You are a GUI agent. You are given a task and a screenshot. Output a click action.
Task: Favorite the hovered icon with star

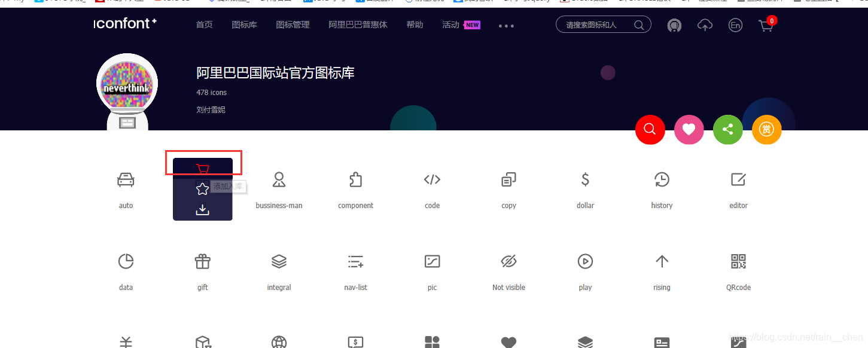click(203, 189)
